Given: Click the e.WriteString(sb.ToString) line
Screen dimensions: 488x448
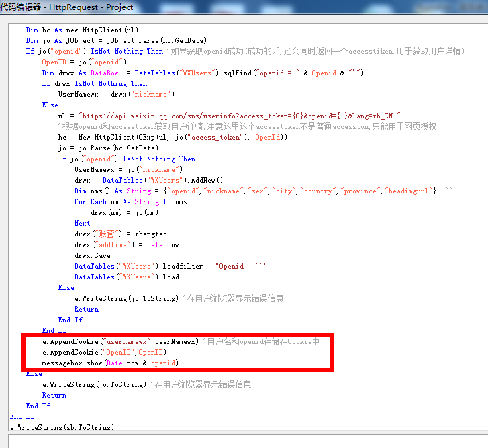Looking at the screenshot, I should pos(62,427).
